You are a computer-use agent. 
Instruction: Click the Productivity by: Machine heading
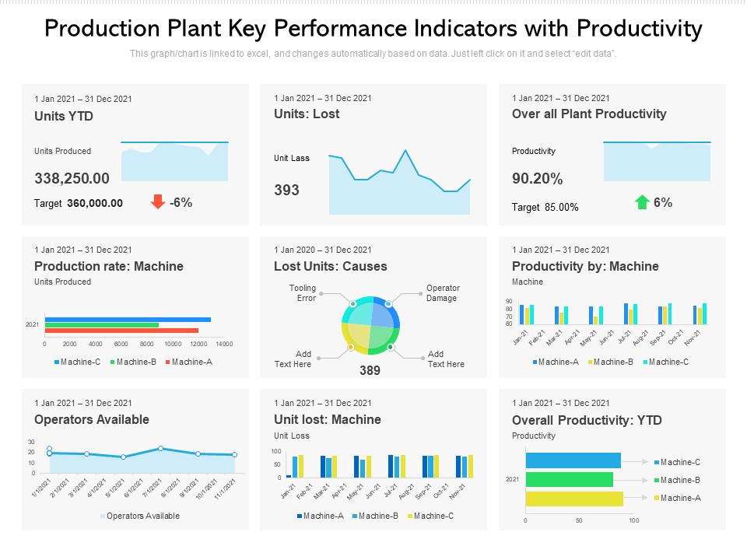point(585,266)
